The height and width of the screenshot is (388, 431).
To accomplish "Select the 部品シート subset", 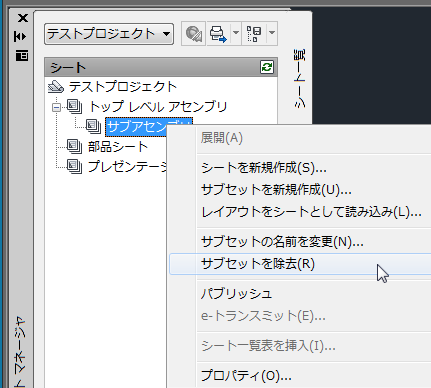I will (x=117, y=147).
